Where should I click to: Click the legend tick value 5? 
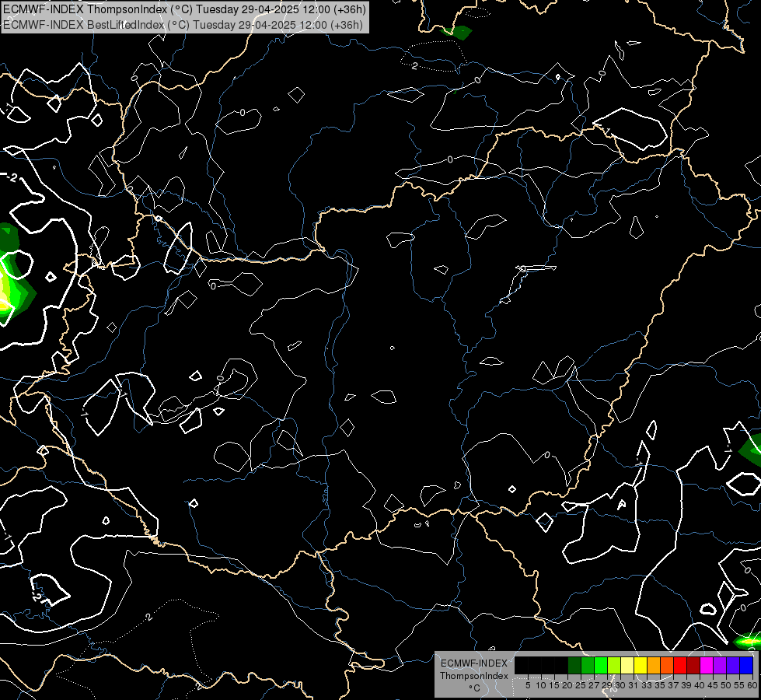click(528, 685)
